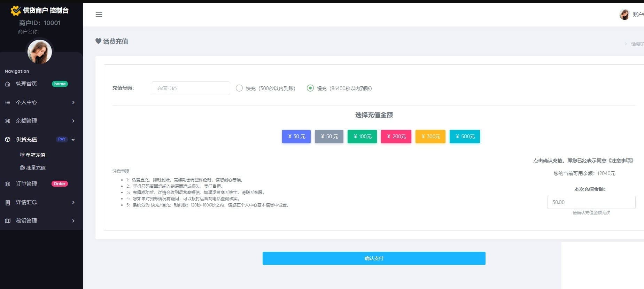The image size is (644, 289).
Task: Click the map icon beside 秘钥管理
Action: coord(8,221)
